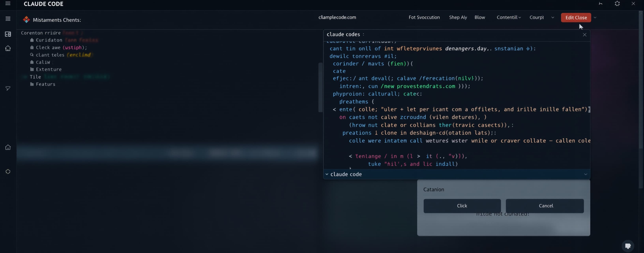Open the Blow menu
This screenshot has width=644, height=253.
pos(480,17)
